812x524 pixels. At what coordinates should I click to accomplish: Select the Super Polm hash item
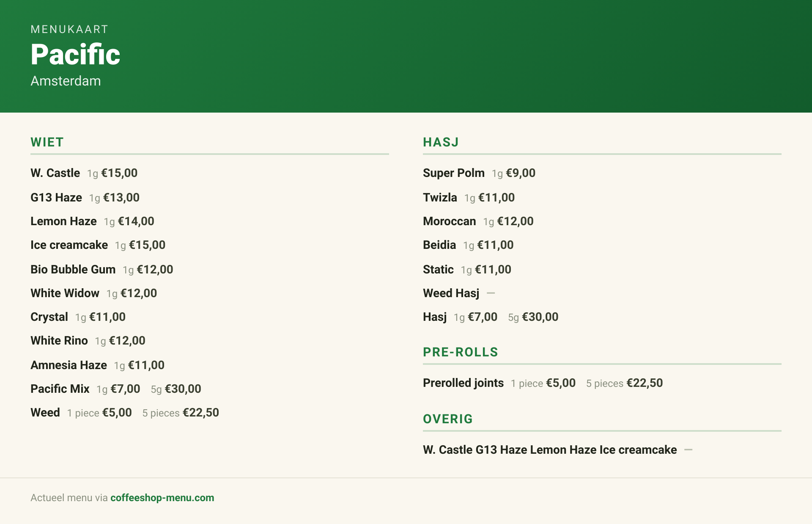[454, 173]
